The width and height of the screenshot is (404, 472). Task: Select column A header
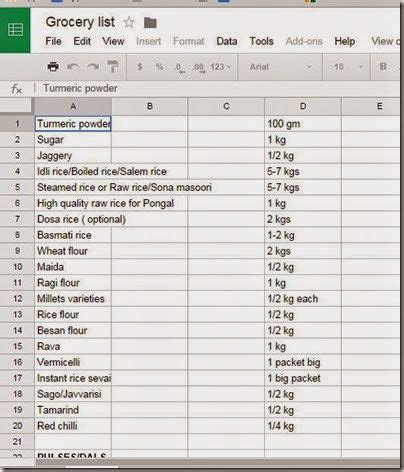73,106
